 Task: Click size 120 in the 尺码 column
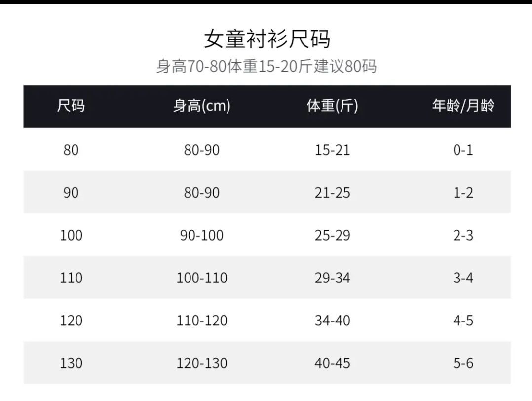[71, 321]
